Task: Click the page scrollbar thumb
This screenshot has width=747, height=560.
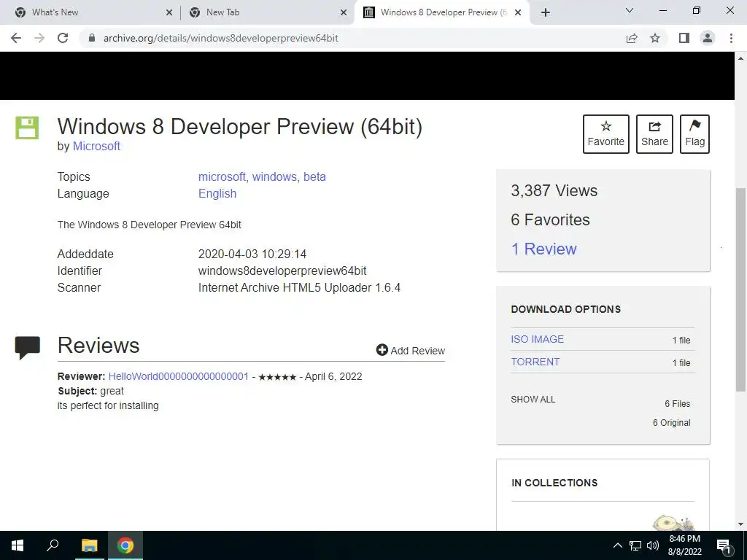Action: (x=740, y=289)
